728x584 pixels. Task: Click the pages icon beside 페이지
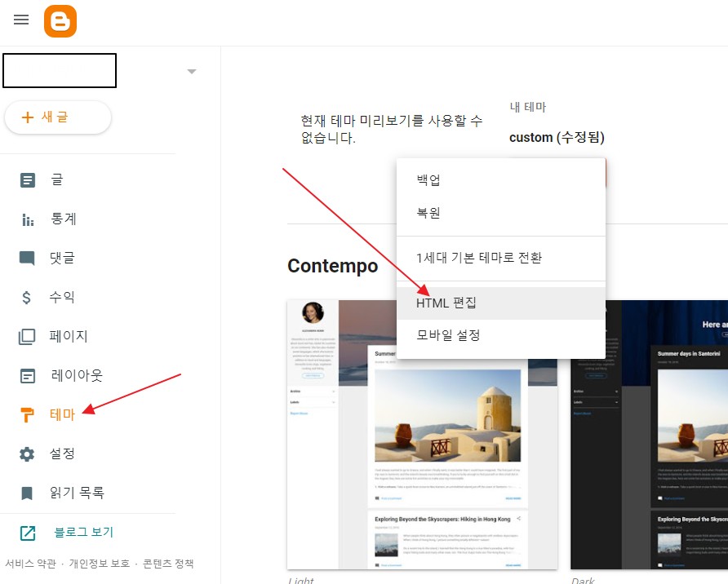click(x=27, y=337)
